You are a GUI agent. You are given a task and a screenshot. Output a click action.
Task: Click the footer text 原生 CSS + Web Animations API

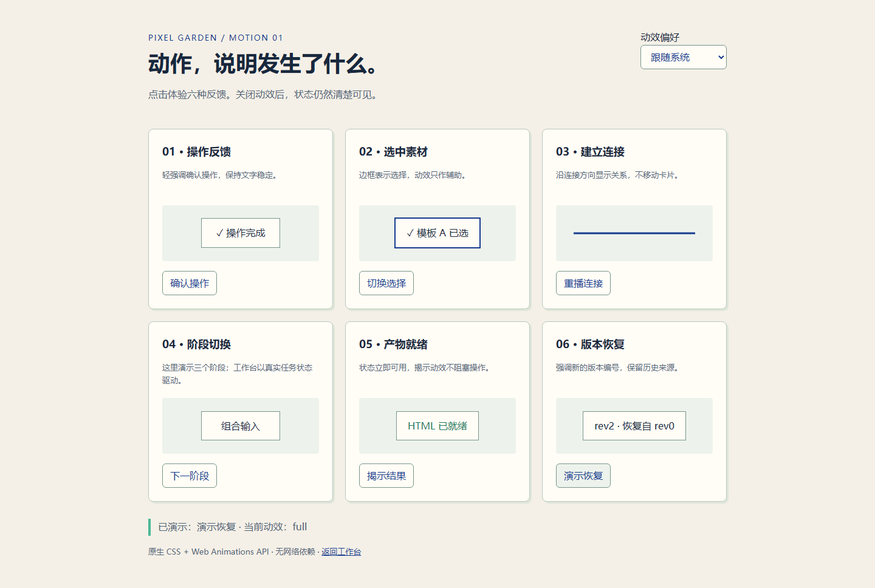tap(208, 552)
